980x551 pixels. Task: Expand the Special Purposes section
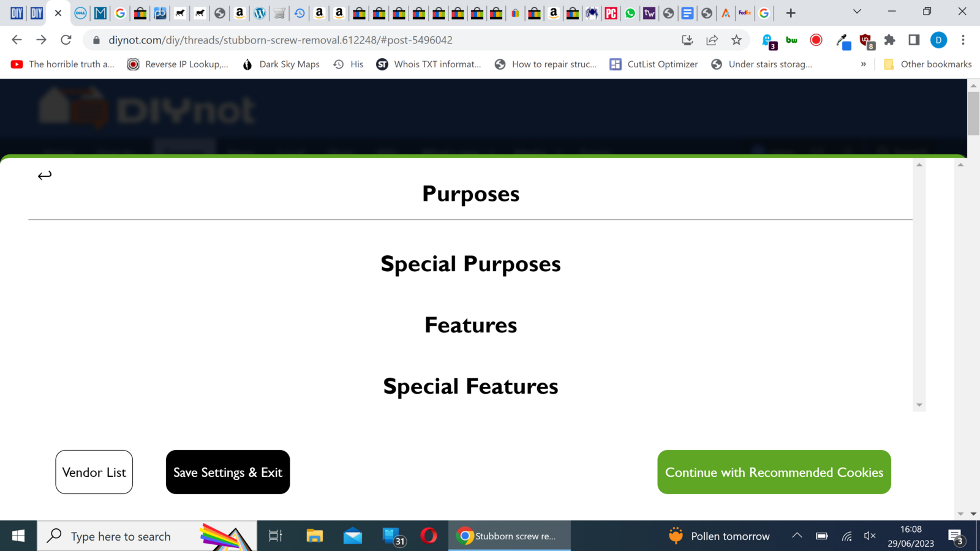pyautogui.click(x=470, y=264)
